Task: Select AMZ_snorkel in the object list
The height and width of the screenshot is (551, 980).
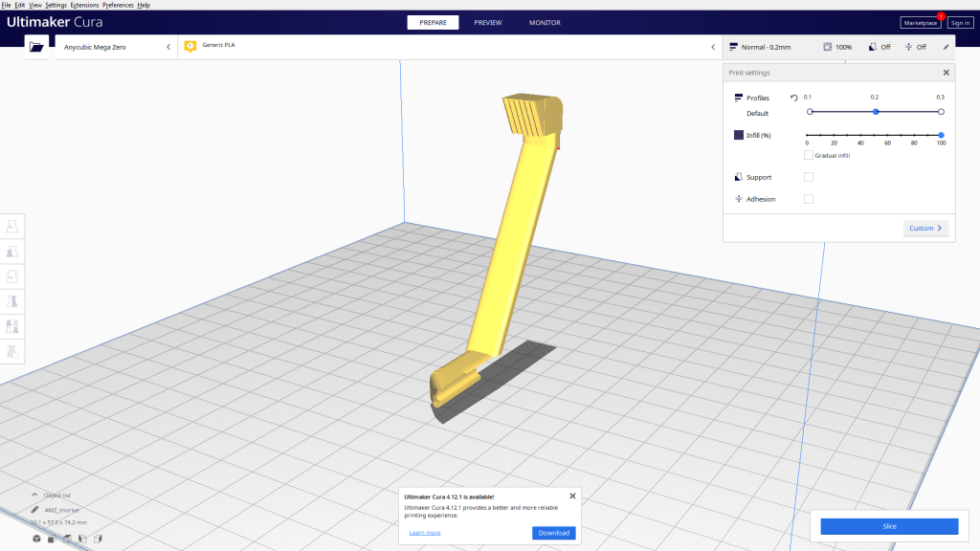Action: coord(61,510)
